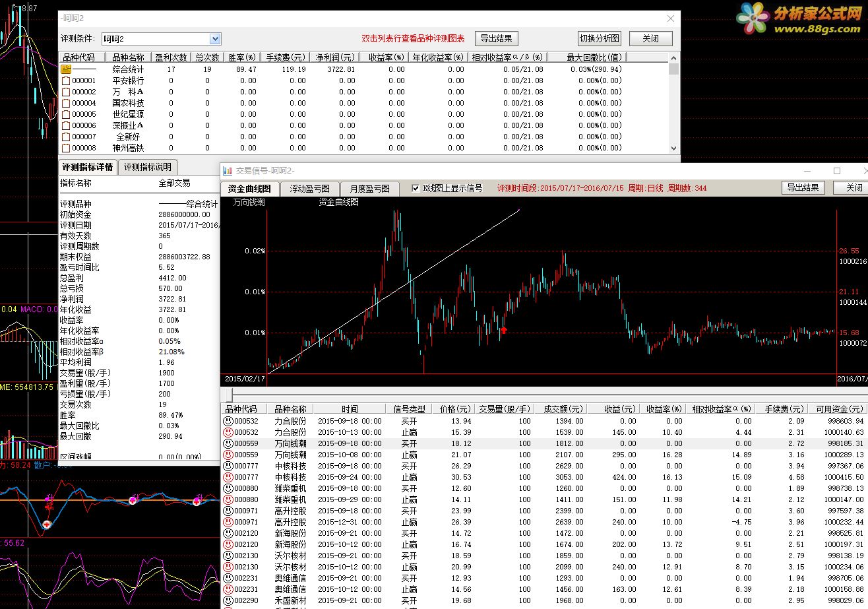Click the 综合统计 folder icon in list
This screenshot has height=609, width=868.
tap(66, 69)
